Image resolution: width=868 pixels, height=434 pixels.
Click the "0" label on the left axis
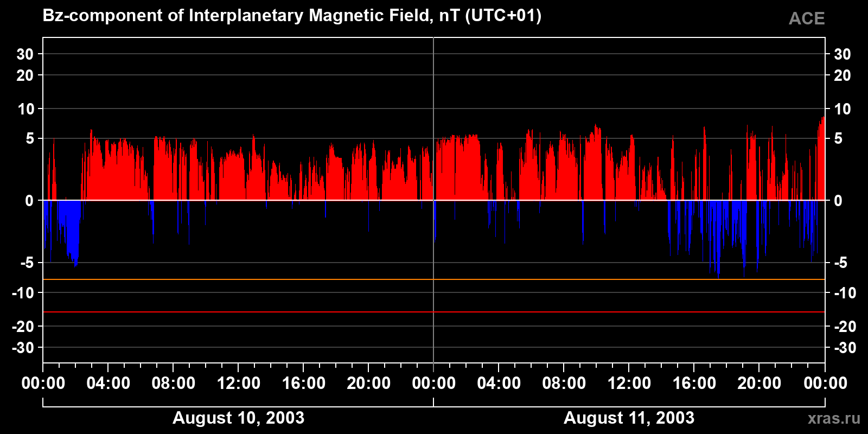[x=29, y=201]
